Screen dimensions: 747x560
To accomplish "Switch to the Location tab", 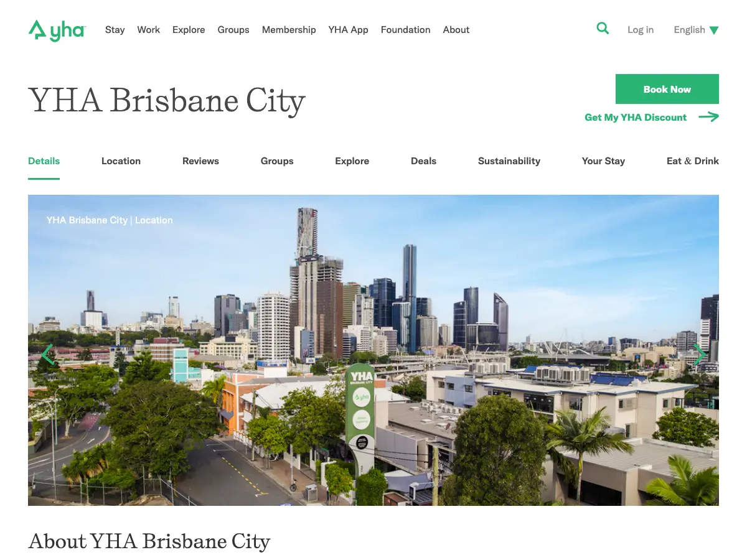I will coord(121,161).
